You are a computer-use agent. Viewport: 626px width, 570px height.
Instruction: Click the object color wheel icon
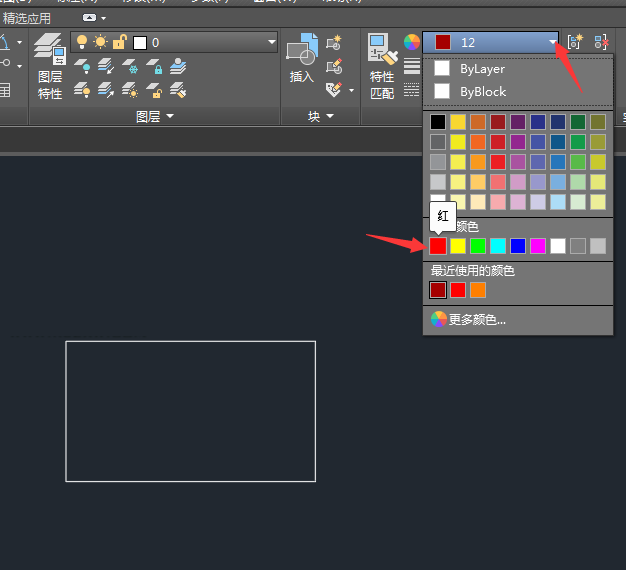pyautogui.click(x=412, y=42)
